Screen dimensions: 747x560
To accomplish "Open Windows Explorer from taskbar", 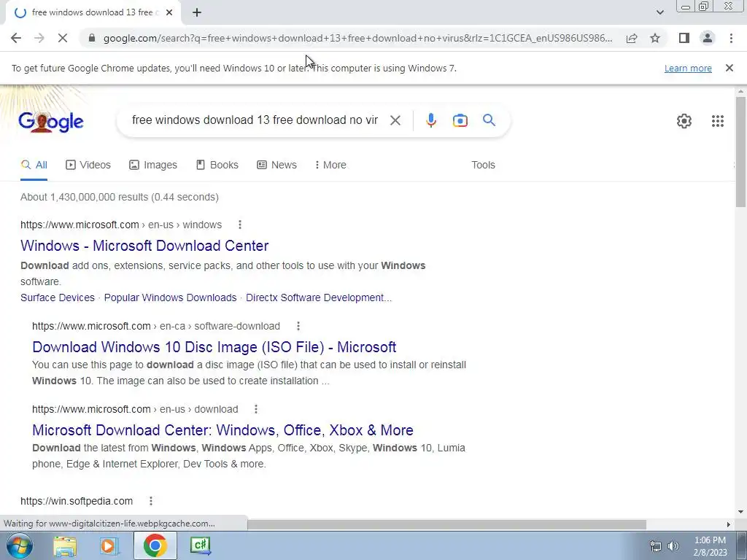I will tap(65, 545).
